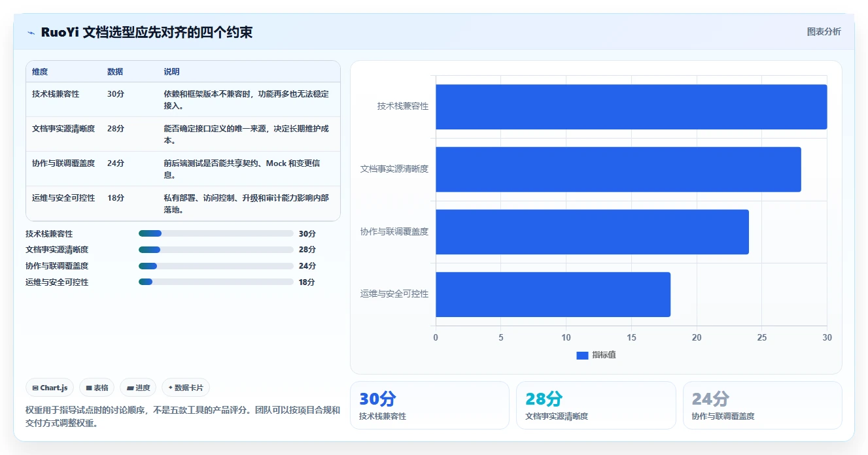Click the 28分 cell in the table
This screenshot has height=455, width=868.
(x=116, y=129)
